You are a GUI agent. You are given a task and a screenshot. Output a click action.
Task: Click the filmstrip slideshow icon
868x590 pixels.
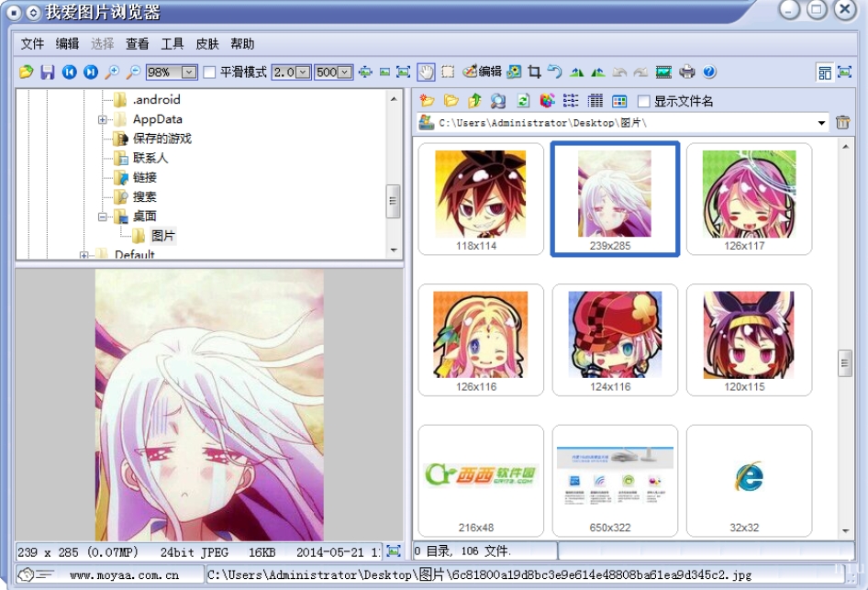pos(663,72)
